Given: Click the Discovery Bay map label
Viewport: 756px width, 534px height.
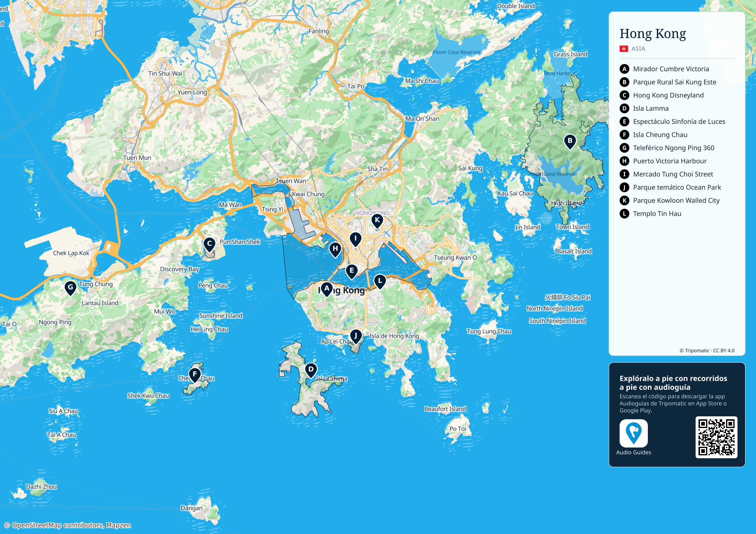Looking at the screenshot, I should coord(180,269).
